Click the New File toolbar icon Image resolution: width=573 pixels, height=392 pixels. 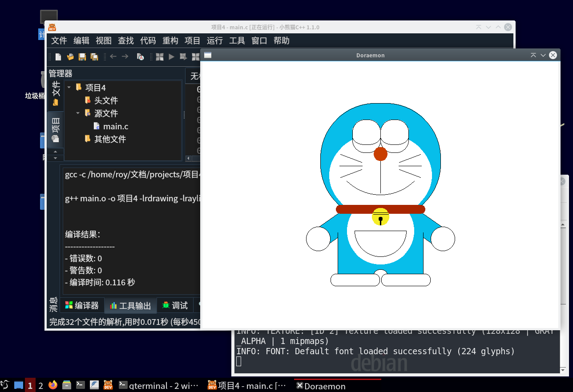click(58, 57)
